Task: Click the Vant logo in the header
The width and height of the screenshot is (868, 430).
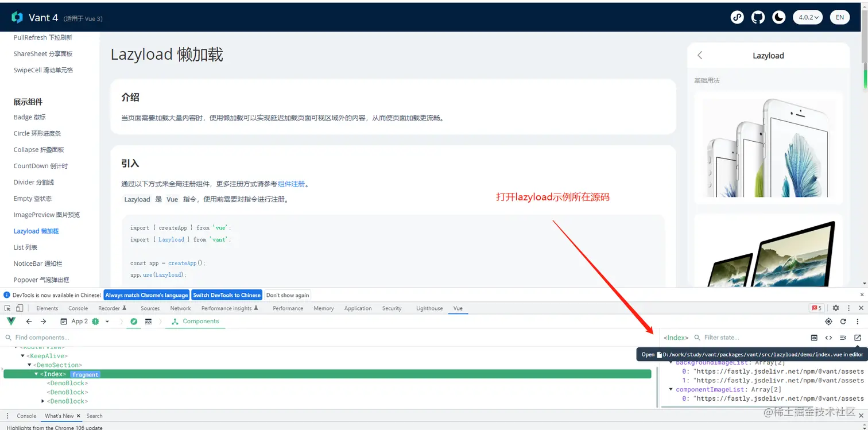Action: [x=17, y=17]
